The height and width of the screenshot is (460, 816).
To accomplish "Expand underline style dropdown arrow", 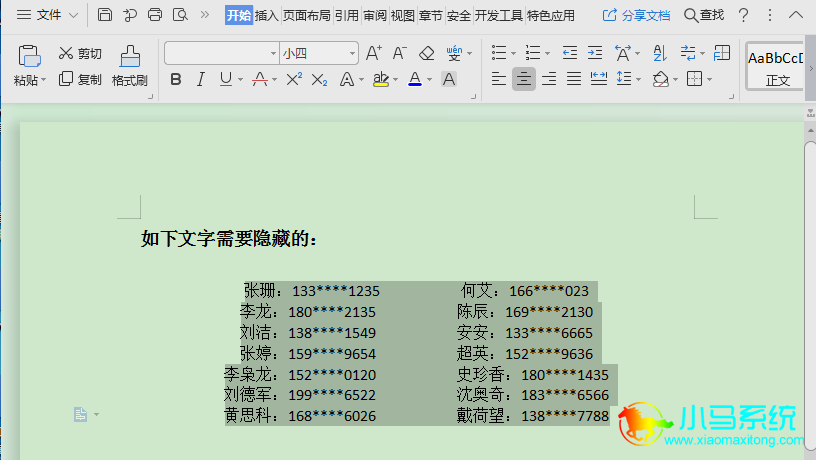I will [x=240, y=80].
